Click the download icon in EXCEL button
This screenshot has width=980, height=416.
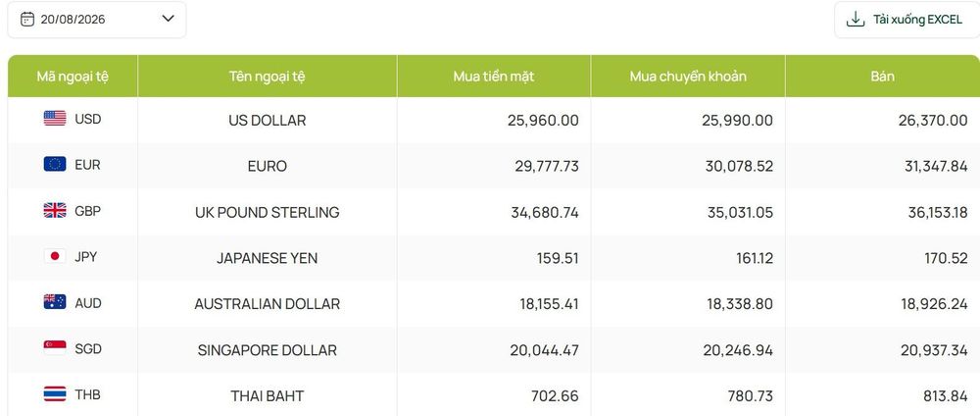pyautogui.click(x=855, y=20)
